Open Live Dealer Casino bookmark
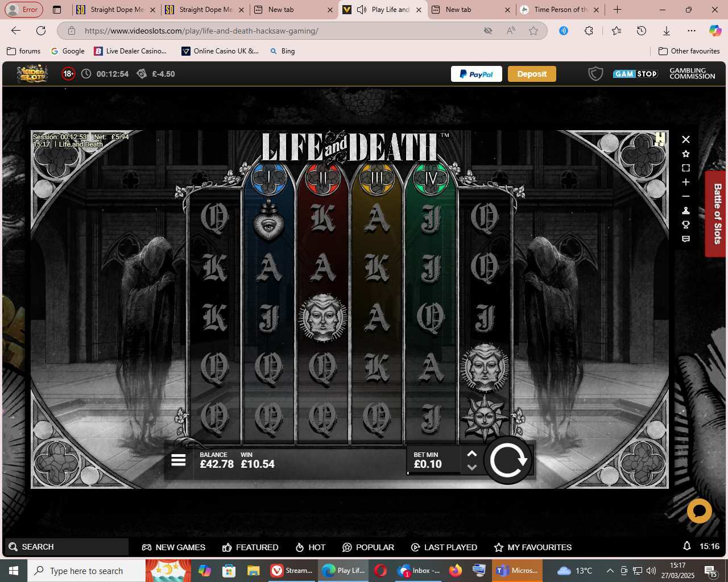728x582 pixels. click(x=130, y=51)
